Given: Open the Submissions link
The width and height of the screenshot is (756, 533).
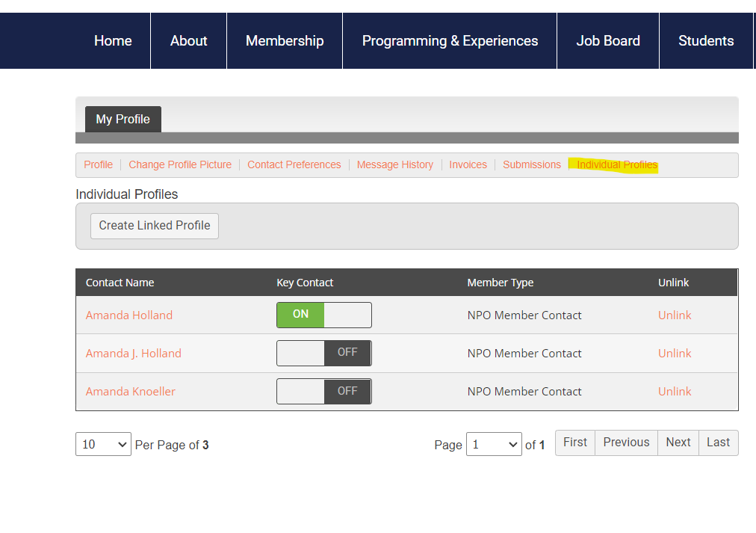Looking at the screenshot, I should click(532, 165).
